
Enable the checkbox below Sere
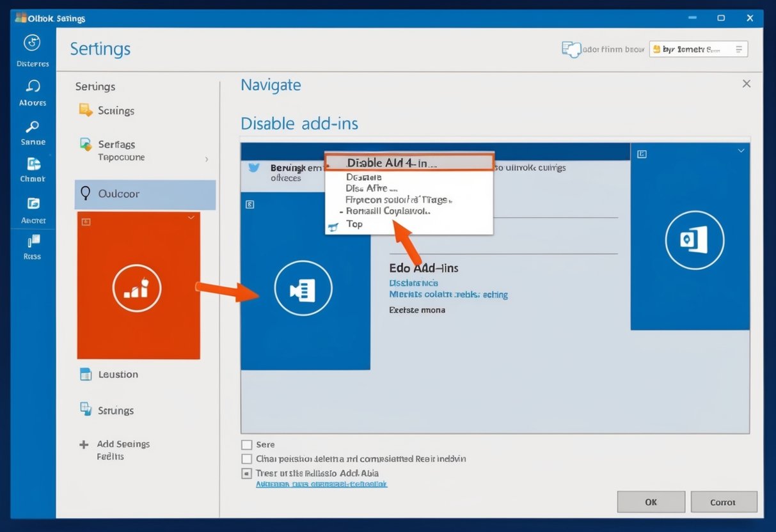click(x=247, y=458)
